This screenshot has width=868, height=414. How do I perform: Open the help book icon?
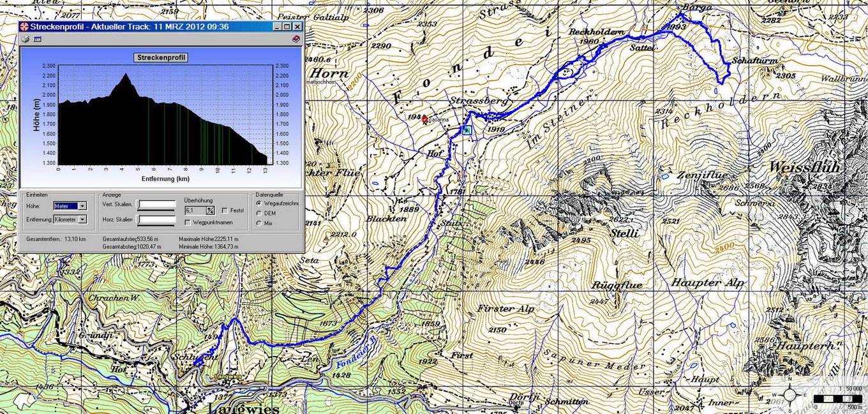point(296,39)
